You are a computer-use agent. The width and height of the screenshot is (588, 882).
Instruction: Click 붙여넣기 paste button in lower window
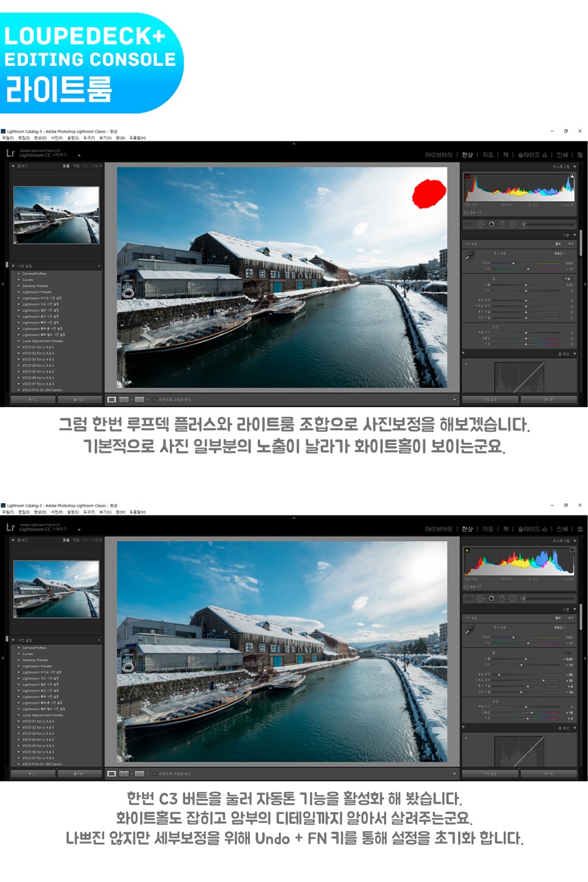[x=80, y=774]
